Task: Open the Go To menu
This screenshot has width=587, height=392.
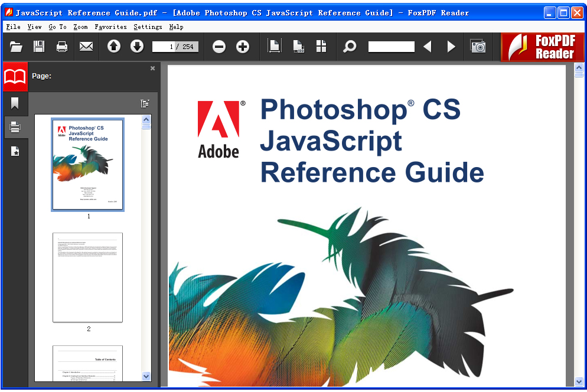Action: 58,27
